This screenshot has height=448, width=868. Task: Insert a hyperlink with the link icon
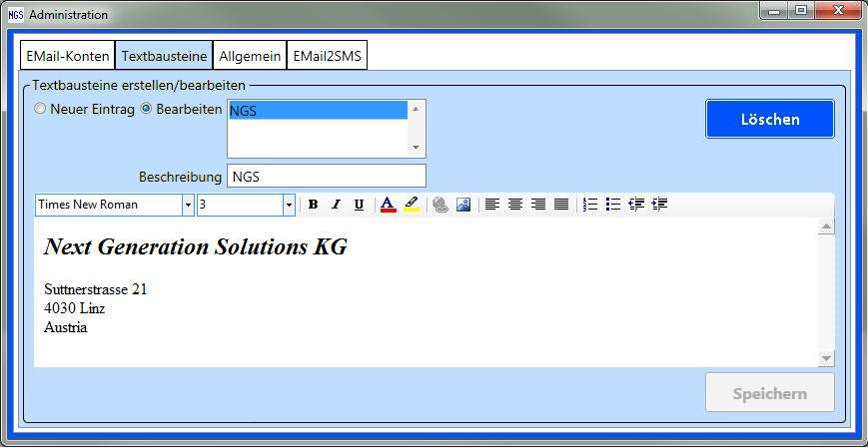440,205
